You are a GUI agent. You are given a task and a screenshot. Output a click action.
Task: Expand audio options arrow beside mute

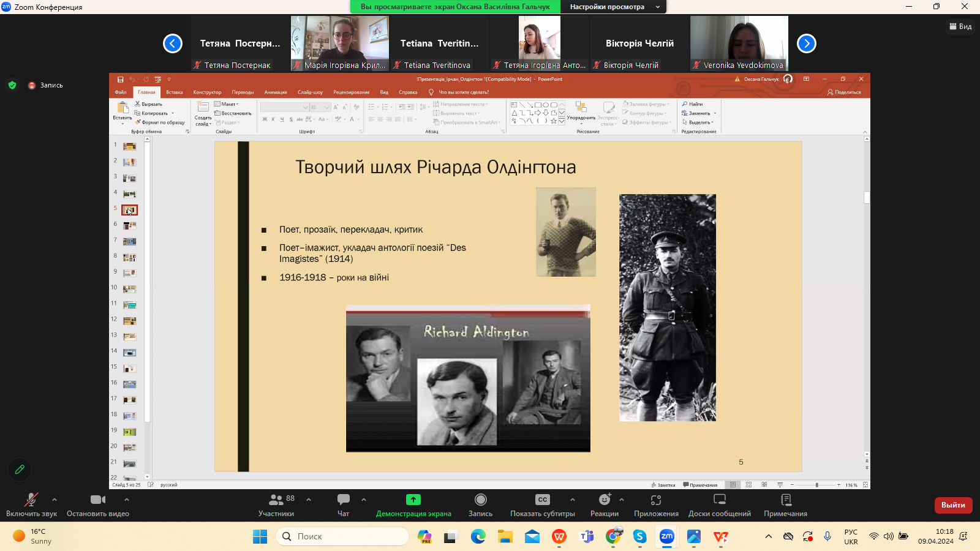[55, 500]
